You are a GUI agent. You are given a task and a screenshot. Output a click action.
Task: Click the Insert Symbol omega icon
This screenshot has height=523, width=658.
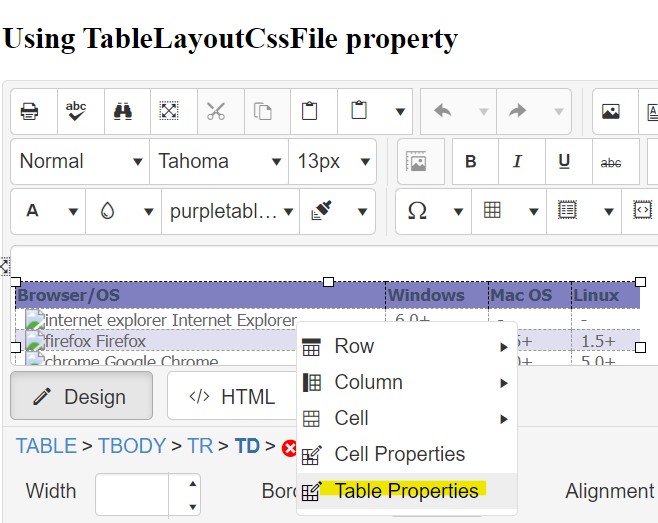point(418,211)
